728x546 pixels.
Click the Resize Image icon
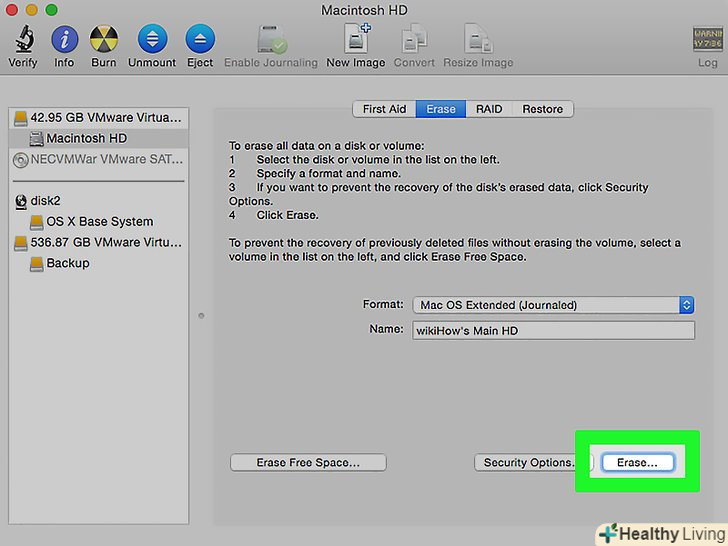pos(478,39)
